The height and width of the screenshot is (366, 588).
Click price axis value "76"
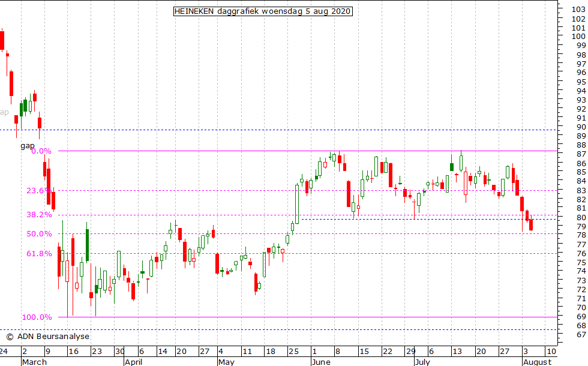(x=581, y=253)
